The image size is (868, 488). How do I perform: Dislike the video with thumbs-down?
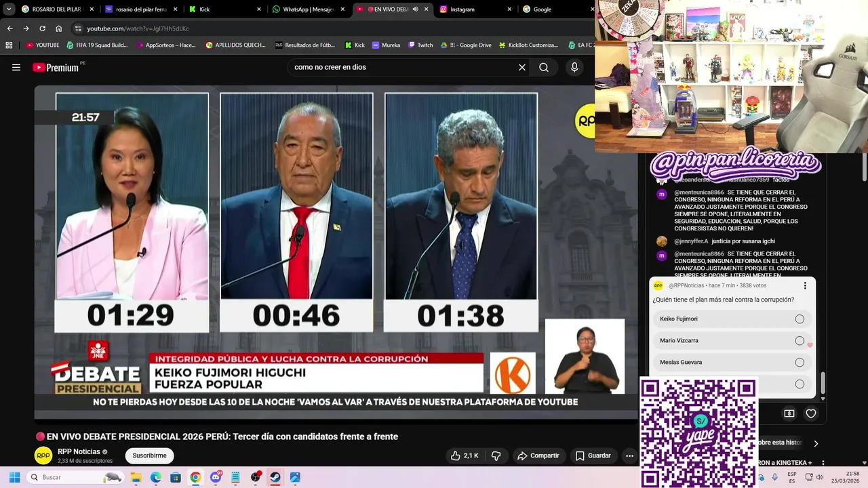click(496, 455)
